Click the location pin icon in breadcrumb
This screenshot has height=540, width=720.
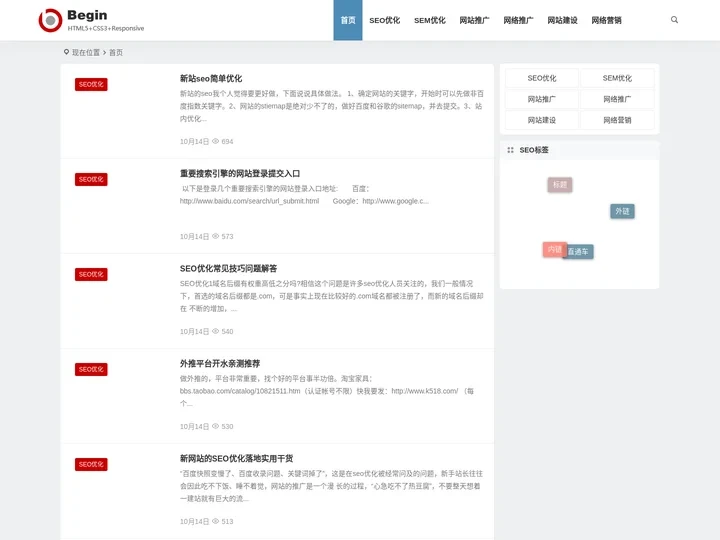pos(67,52)
